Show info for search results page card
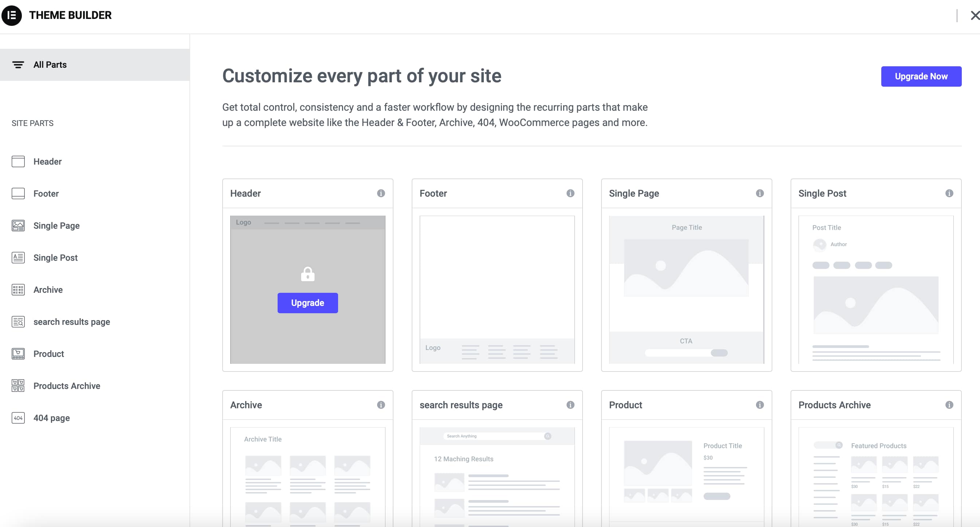The height and width of the screenshot is (527, 980). pyautogui.click(x=570, y=405)
